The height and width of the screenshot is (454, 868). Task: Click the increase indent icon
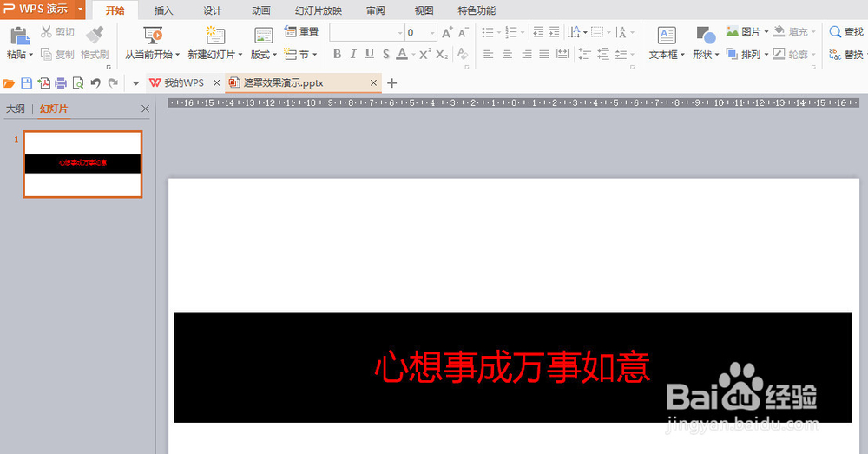554,33
